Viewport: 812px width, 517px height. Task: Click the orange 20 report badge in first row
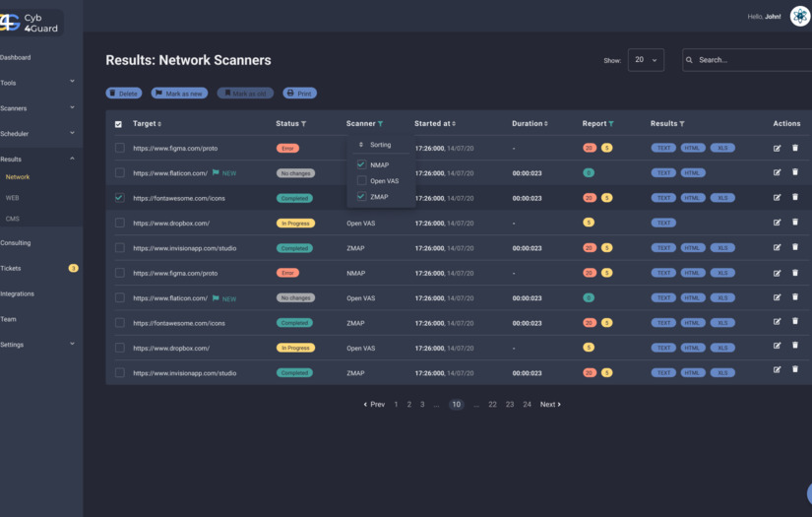[x=590, y=148]
